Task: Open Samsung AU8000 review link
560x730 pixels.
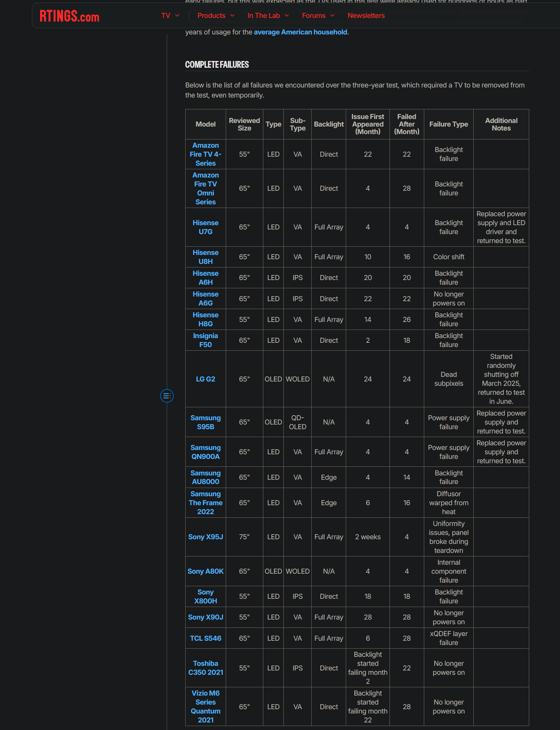Action: pyautogui.click(x=206, y=477)
